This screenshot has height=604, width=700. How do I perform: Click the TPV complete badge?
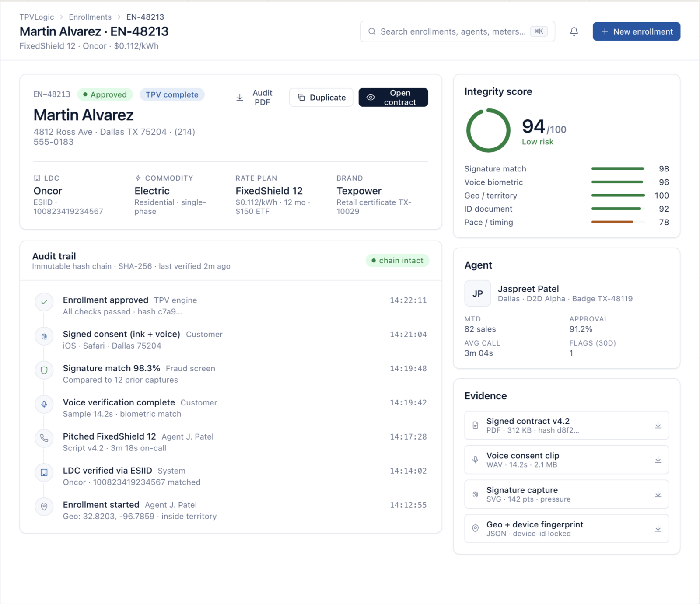tap(172, 94)
